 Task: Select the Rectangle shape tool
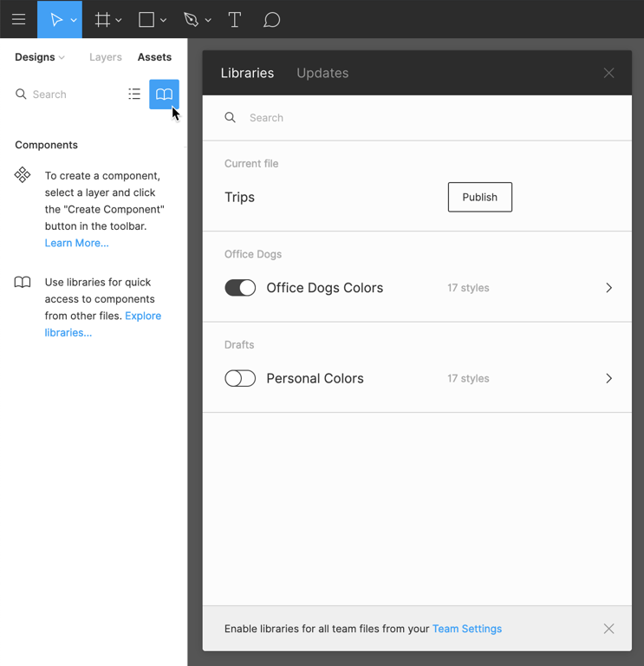click(146, 19)
